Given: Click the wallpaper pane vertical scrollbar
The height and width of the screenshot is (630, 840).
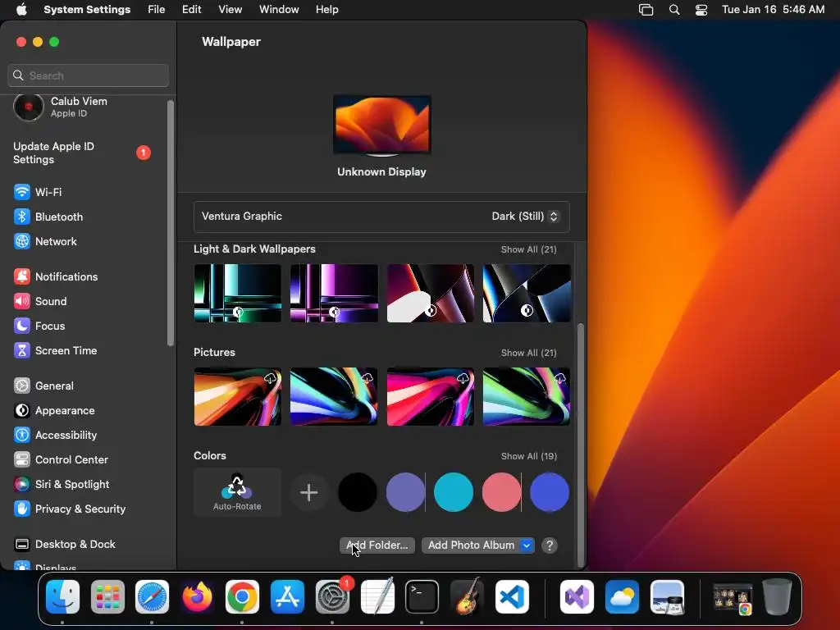Looking at the screenshot, I should point(580,445).
